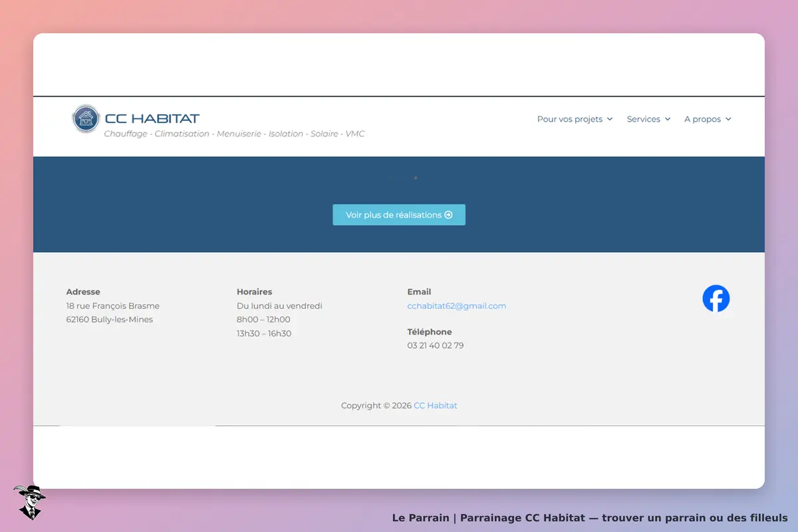
Task: Select the carousel dot indicator
Action: pyautogui.click(x=416, y=178)
